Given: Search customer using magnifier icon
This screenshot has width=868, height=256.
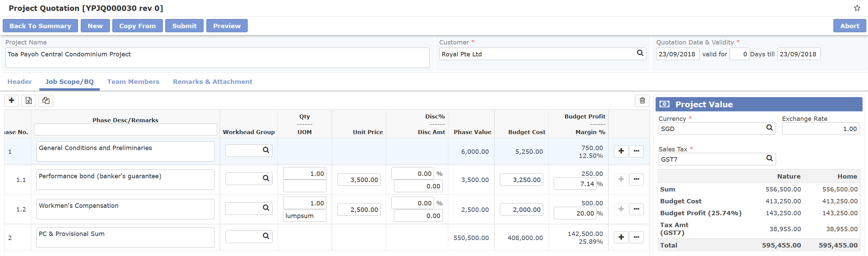Looking at the screenshot, I should (x=640, y=53).
